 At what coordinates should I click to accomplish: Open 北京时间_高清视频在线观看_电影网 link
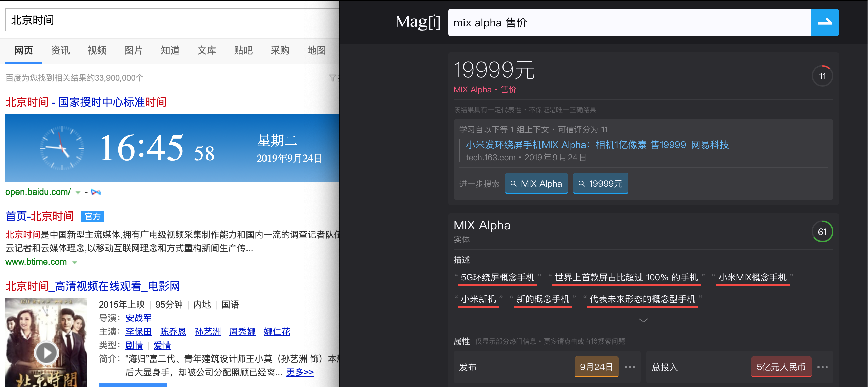pyautogui.click(x=93, y=286)
